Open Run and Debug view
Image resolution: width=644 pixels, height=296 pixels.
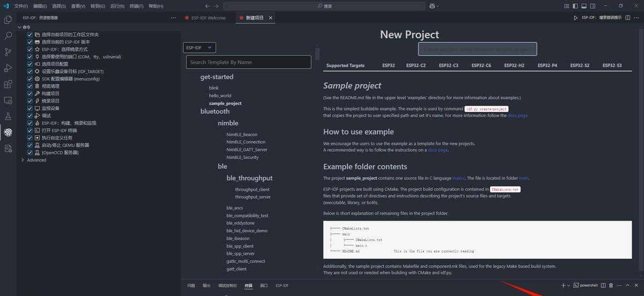click(x=8, y=68)
